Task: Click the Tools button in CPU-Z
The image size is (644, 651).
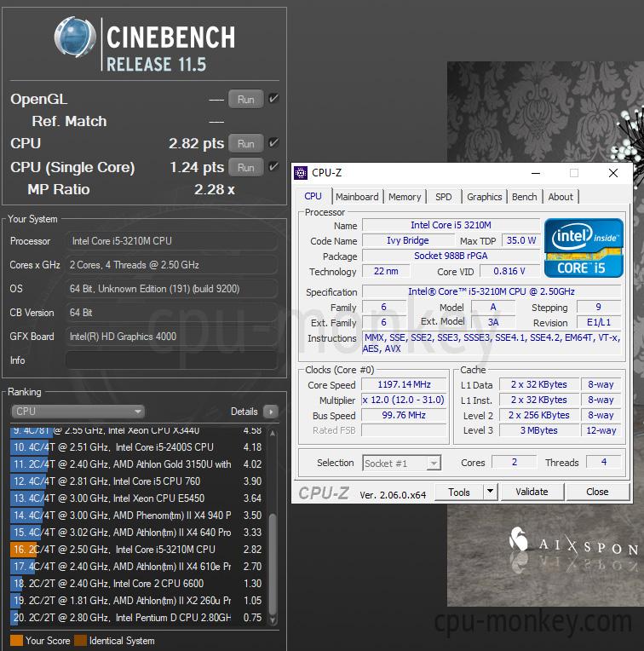Action: pos(459,492)
